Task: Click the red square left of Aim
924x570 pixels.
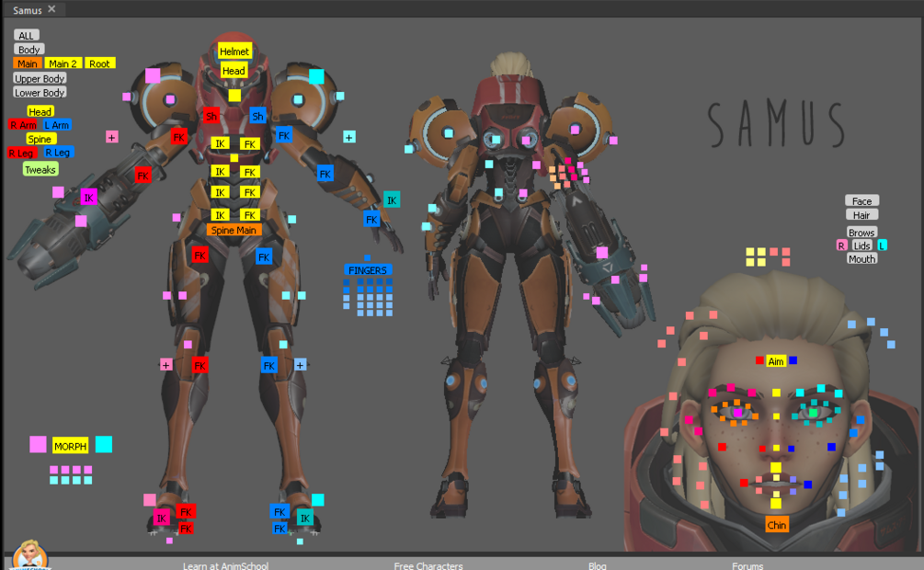Action: point(759,360)
